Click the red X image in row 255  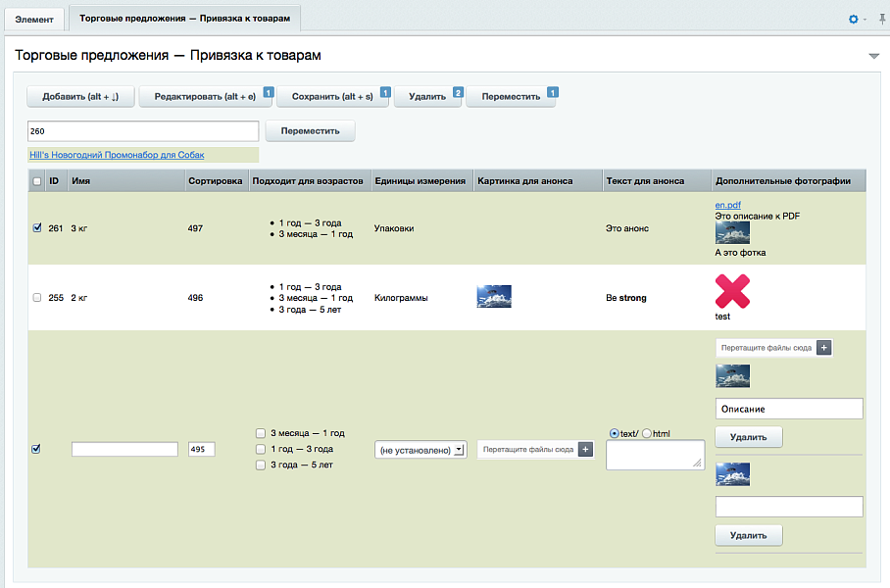(x=734, y=291)
